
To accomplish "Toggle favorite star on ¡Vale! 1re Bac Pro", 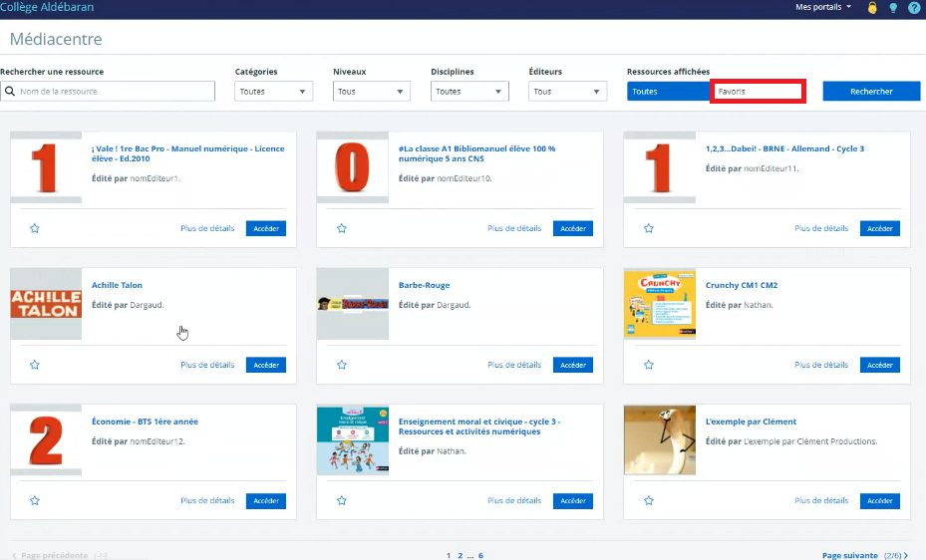I will tap(35, 228).
